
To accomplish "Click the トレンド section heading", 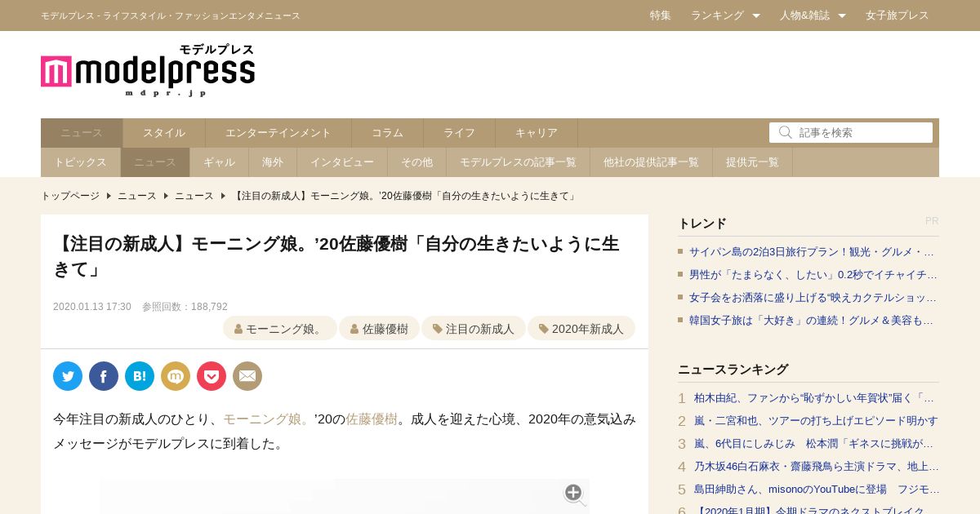I will click(x=702, y=224).
